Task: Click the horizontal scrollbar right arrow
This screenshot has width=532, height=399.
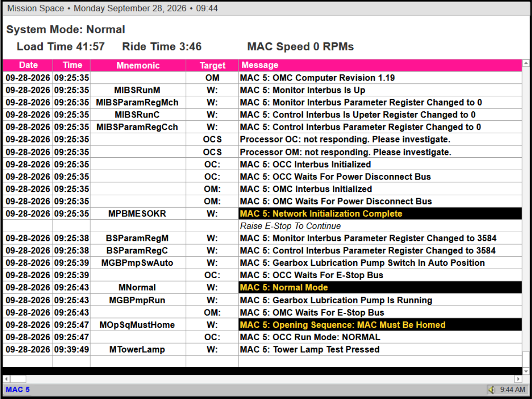Action: click(518, 379)
